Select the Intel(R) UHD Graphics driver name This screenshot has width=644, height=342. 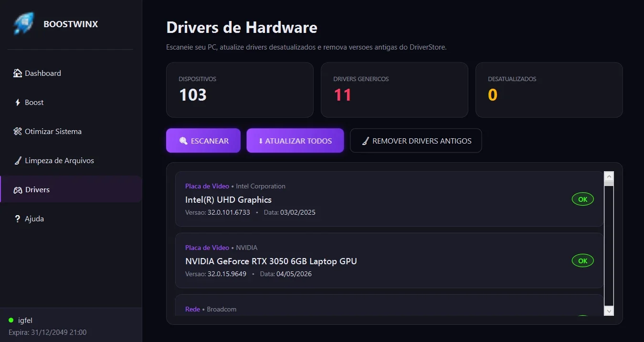click(x=228, y=199)
